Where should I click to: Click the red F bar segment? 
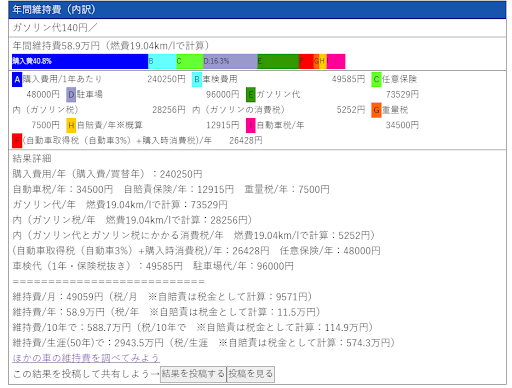(306, 61)
